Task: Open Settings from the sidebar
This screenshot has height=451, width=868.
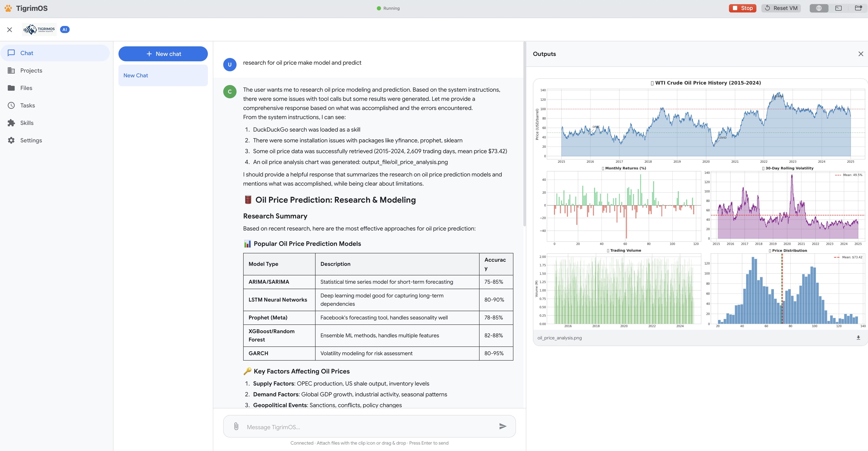Action: click(31, 140)
